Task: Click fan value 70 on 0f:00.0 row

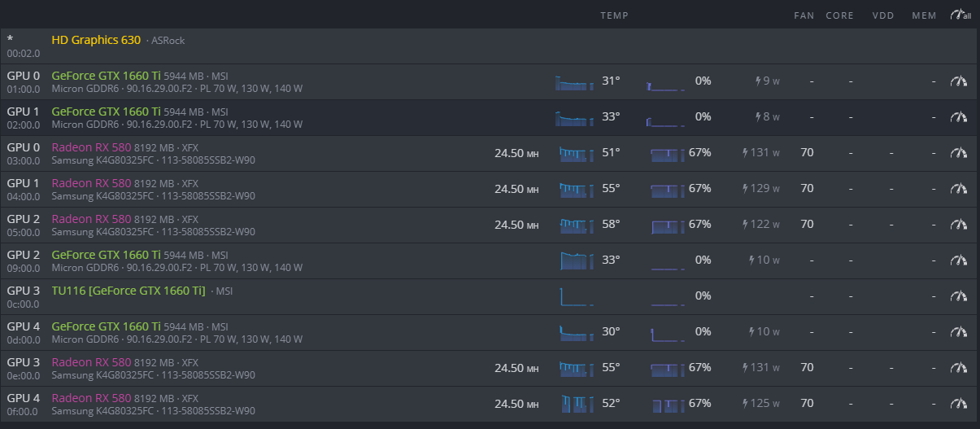Action: [807, 403]
